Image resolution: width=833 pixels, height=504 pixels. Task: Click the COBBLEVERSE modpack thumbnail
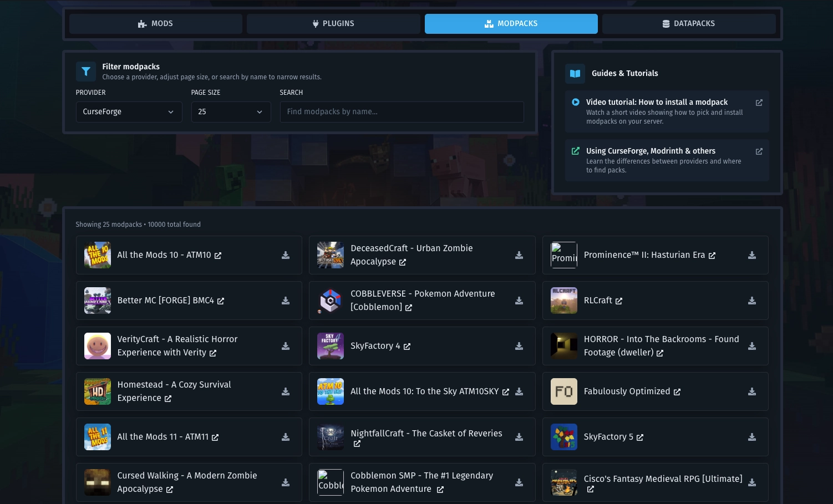tap(331, 301)
